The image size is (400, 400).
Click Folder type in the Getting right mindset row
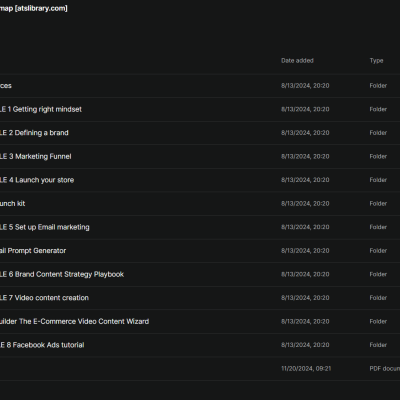point(378,109)
